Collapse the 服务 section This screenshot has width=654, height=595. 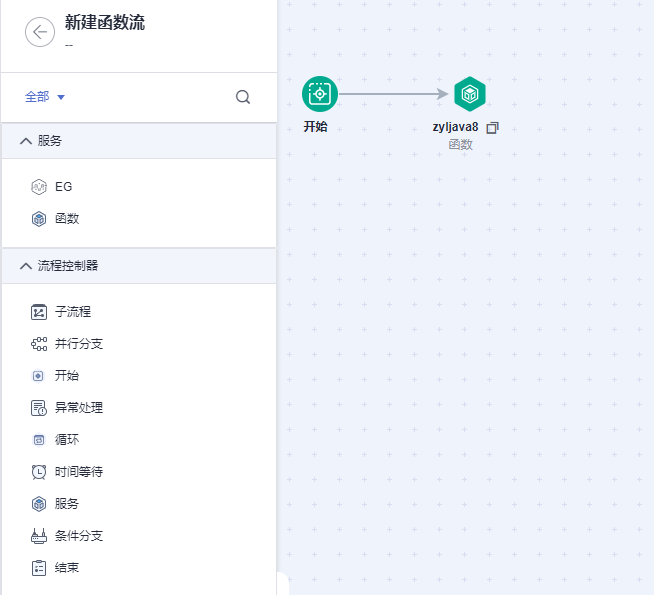click(26, 141)
